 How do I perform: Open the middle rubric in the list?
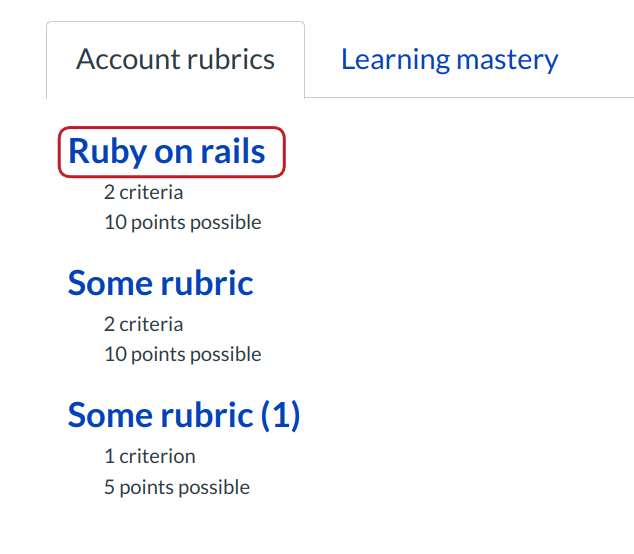tap(160, 283)
